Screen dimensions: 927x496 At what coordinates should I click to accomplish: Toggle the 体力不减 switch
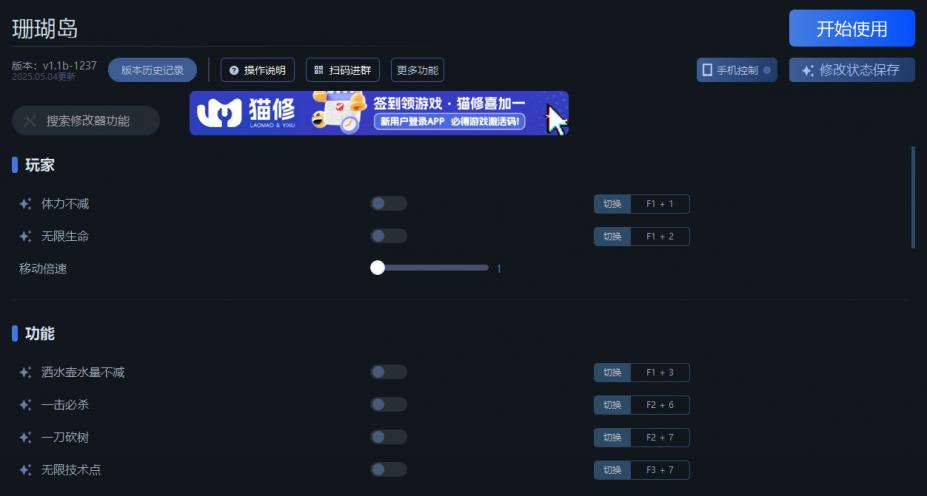coord(388,204)
